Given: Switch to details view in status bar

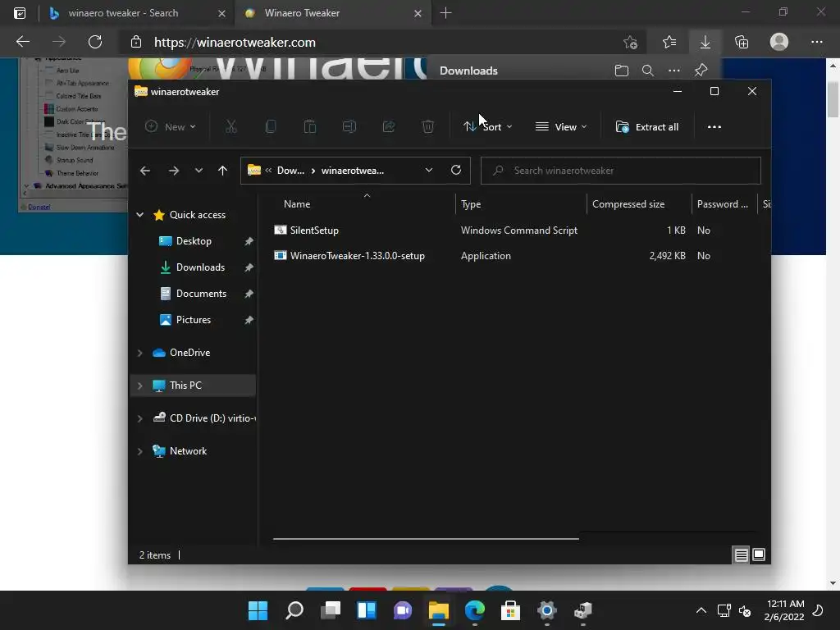Looking at the screenshot, I should 741,555.
